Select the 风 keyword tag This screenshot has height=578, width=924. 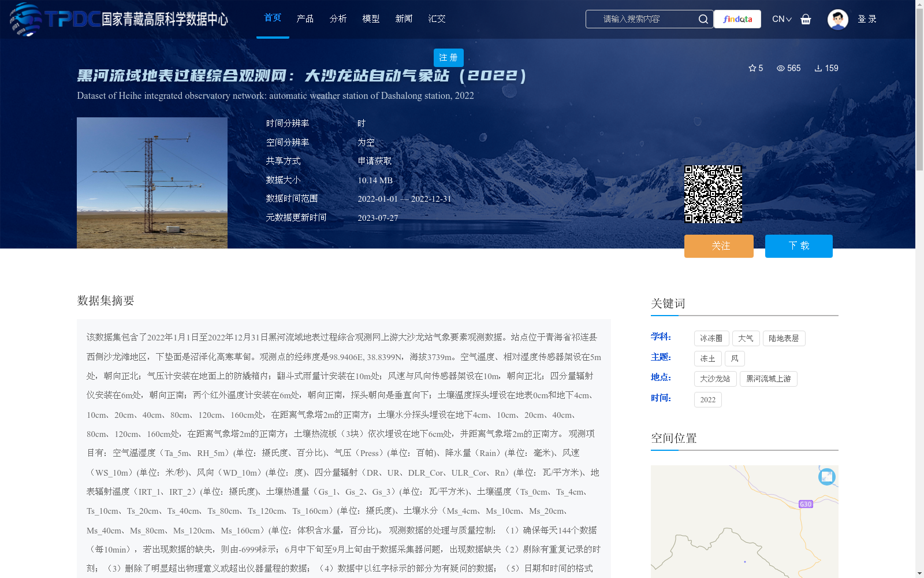(x=735, y=358)
